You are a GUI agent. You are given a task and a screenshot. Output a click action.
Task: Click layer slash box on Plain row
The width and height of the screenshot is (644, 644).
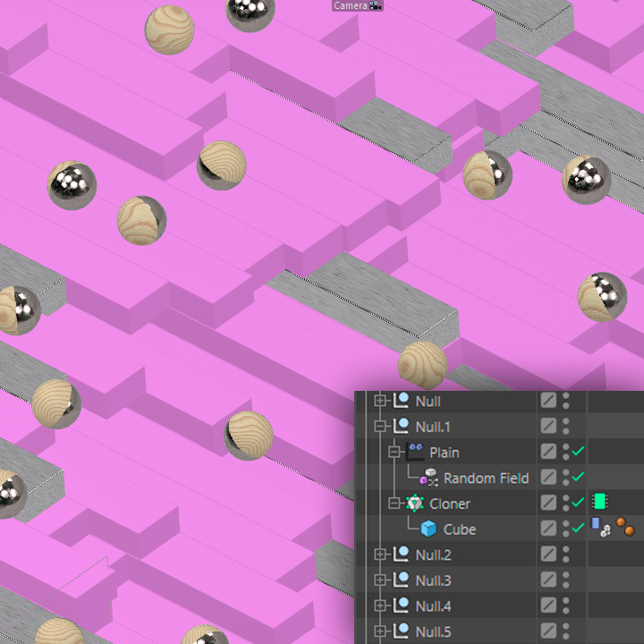click(x=548, y=452)
